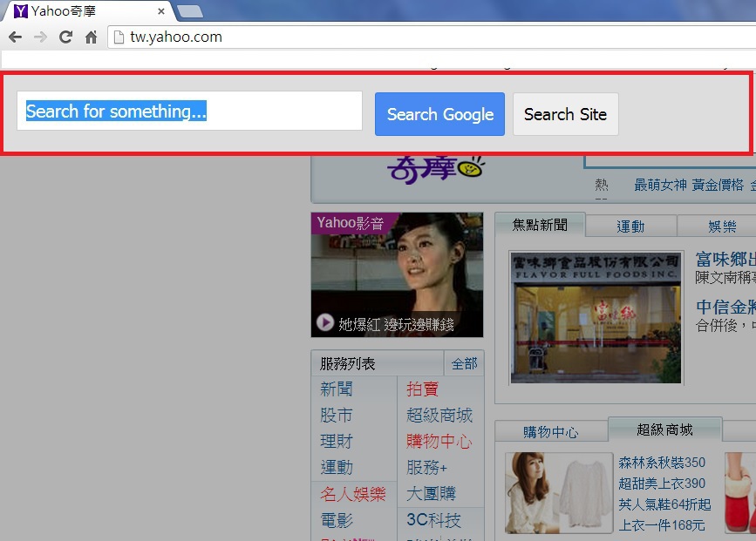Open the 拍賣 service link
Screen dimensions: 756x541
[x=422, y=389]
